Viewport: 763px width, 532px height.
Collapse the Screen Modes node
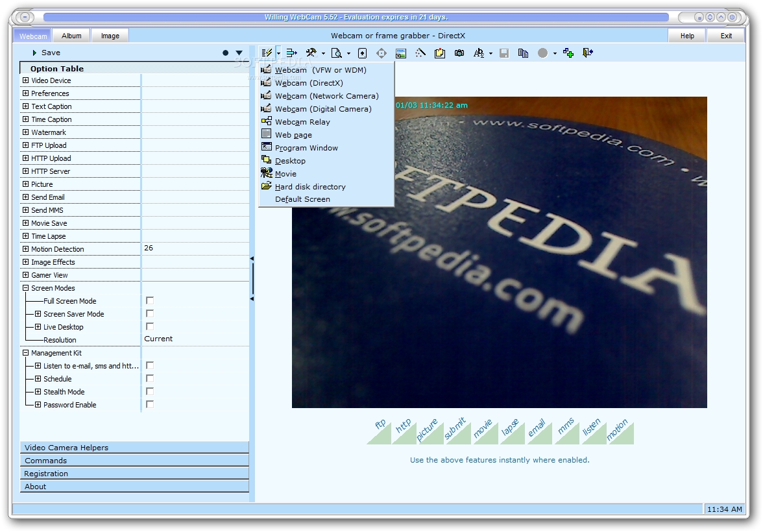click(26, 287)
